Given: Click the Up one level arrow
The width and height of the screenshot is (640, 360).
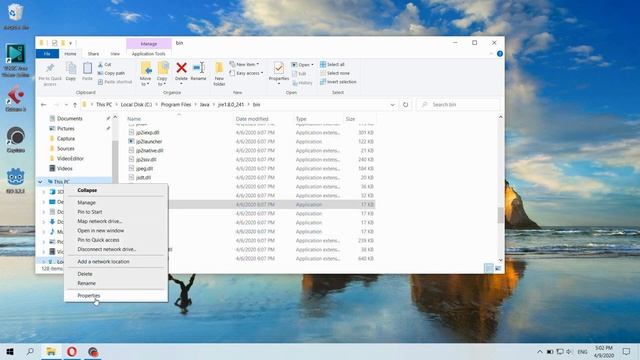Looking at the screenshot, I should tap(75, 105).
